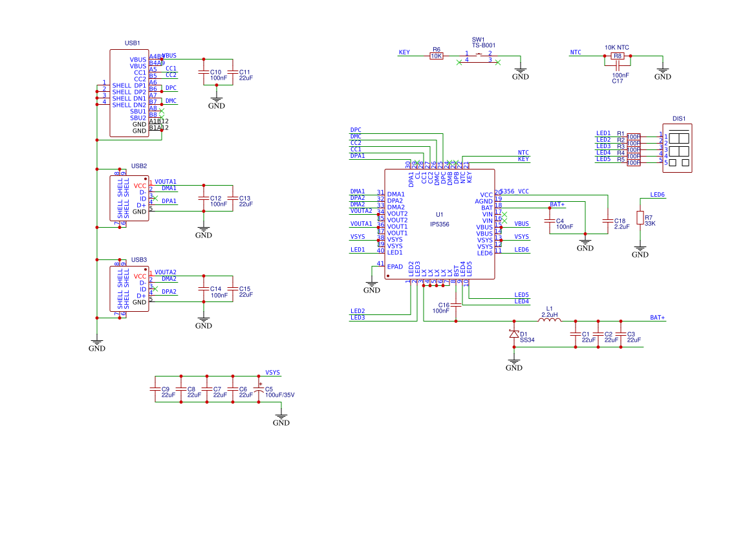Screen dimensions: 756x535
Task: Select the C7 22uF capacitor symbol
Action: pyautogui.click(x=207, y=389)
